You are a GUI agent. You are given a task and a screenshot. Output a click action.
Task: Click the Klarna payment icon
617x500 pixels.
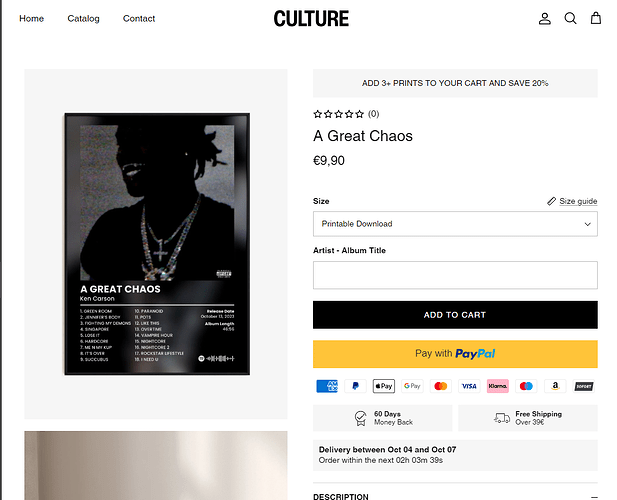[498, 386]
